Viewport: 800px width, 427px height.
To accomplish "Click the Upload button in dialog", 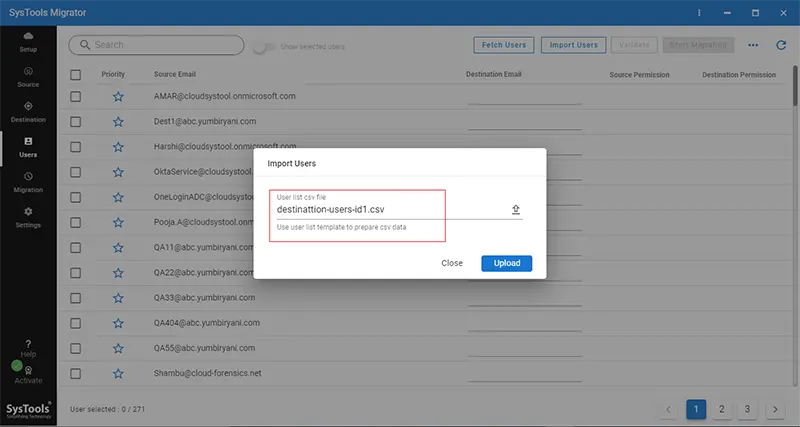I will click(507, 263).
